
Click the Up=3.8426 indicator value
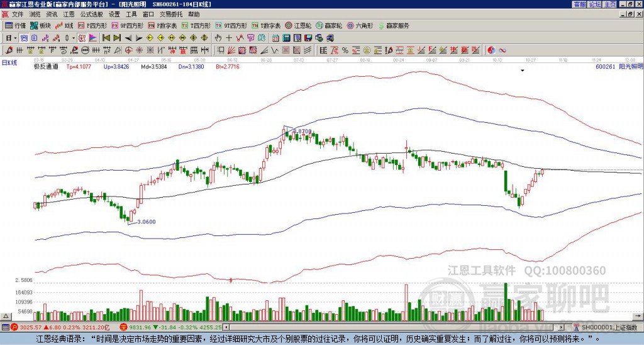pyautogui.click(x=116, y=67)
